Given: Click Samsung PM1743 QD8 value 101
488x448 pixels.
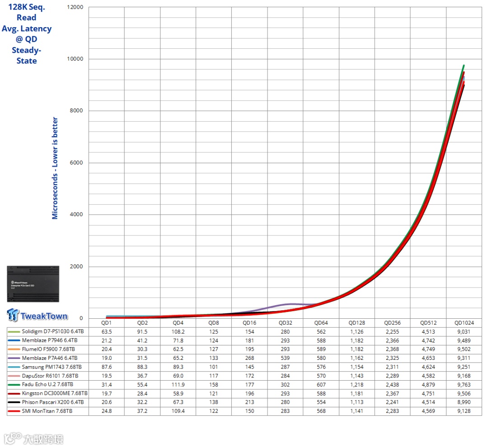Looking at the screenshot, I should [x=214, y=367].
